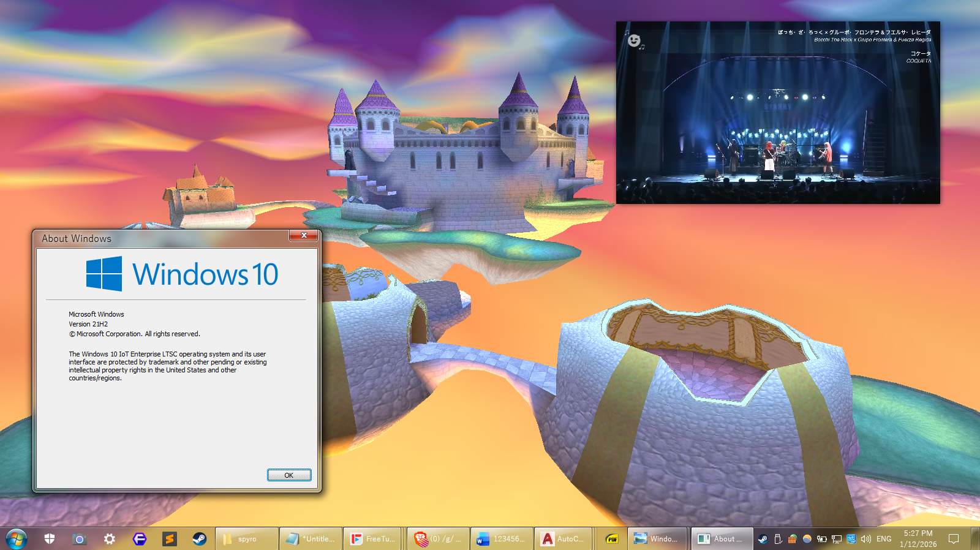Open the Sumatra PDF taskbar button
The height and width of the screenshot is (550, 980).
612,539
